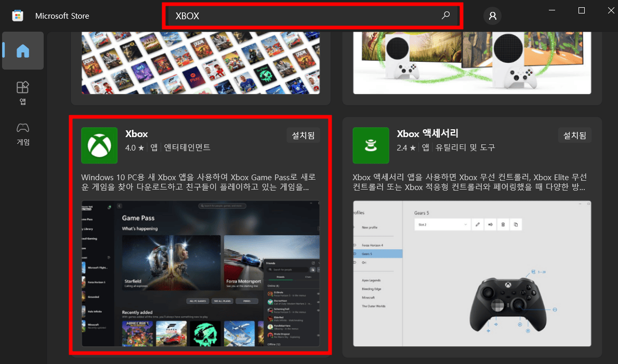Click 설치됨 button on Xbox 액세서리 card
This screenshot has height=364, width=618.
point(575,136)
